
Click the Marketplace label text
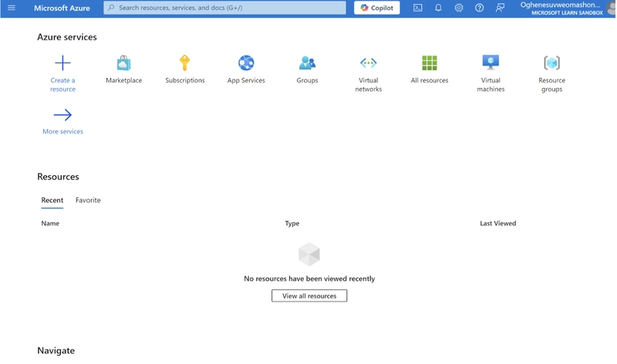123,80
